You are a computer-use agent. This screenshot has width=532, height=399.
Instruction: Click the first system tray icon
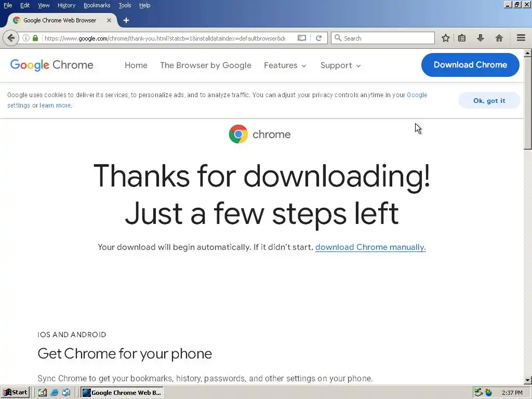tap(478, 393)
